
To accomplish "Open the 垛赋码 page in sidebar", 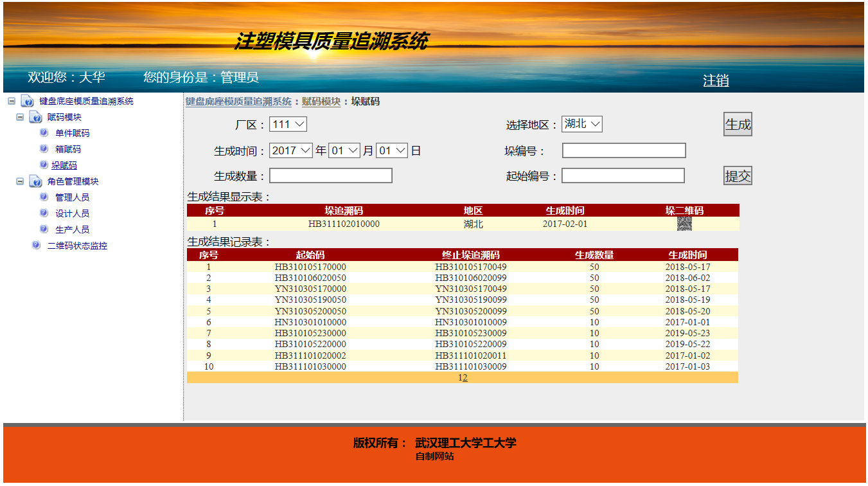I will (64, 165).
